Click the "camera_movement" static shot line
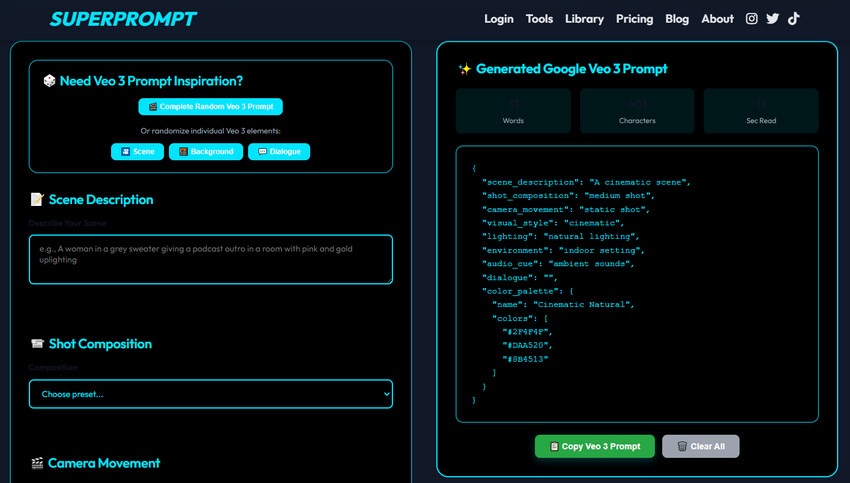The width and height of the screenshot is (850, 483). pyautogui.click(x=565, y=210)
